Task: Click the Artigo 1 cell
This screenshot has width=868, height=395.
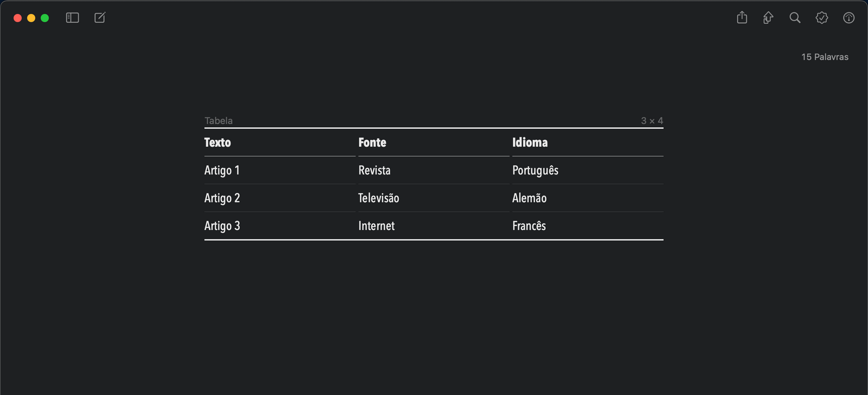Action: [222, 171]
